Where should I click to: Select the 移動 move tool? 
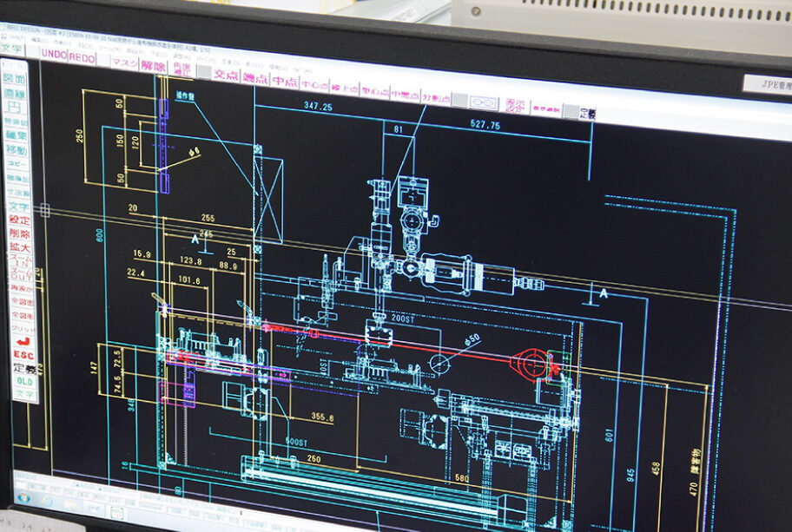point(17,149)
